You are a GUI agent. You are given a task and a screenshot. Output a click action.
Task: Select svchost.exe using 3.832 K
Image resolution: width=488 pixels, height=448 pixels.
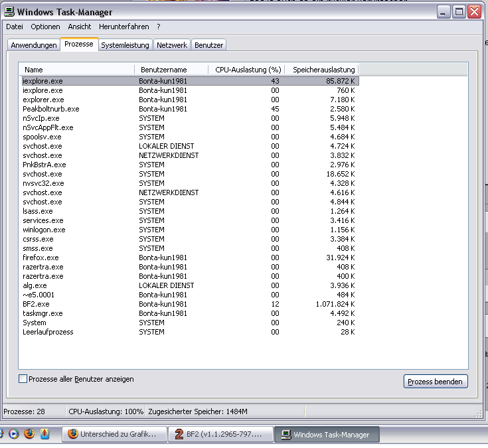[190, 155]
